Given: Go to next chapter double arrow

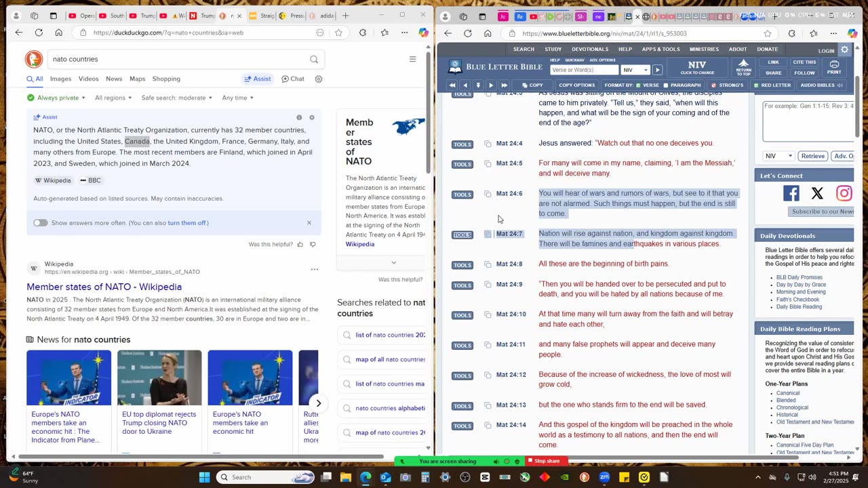Looking at the screenshot, I should pos(504,85).
